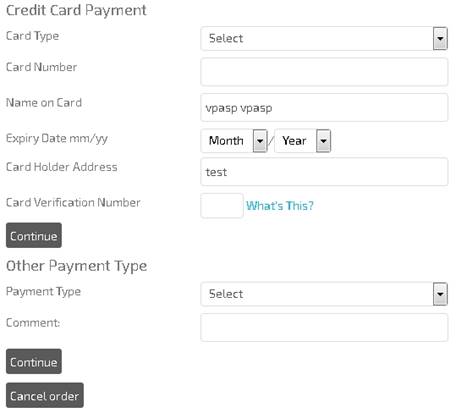Click the Card Verification Number label
Image resolution: width=456 pixels, height=413 pixels.
coord(73,203)
